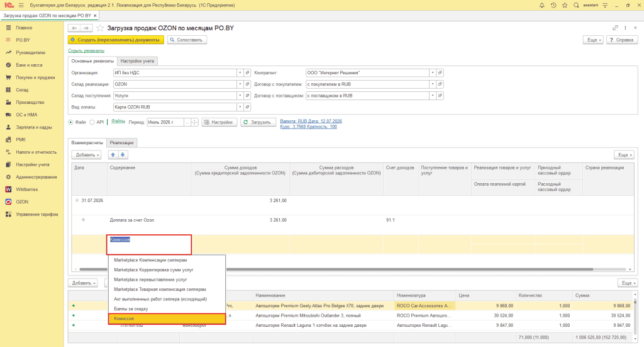Open history clock icon
The width and height of the screenshot is (644, 347).
[x=553, y=5]
